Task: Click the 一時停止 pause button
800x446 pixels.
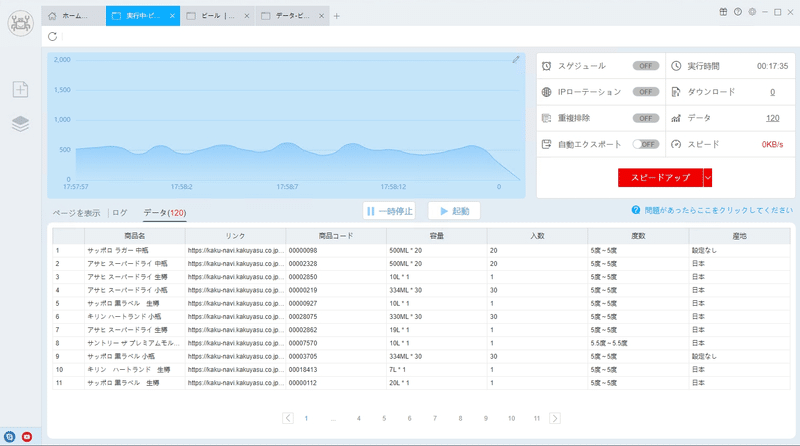Action: pyautogui.click(x=389, y=211)
